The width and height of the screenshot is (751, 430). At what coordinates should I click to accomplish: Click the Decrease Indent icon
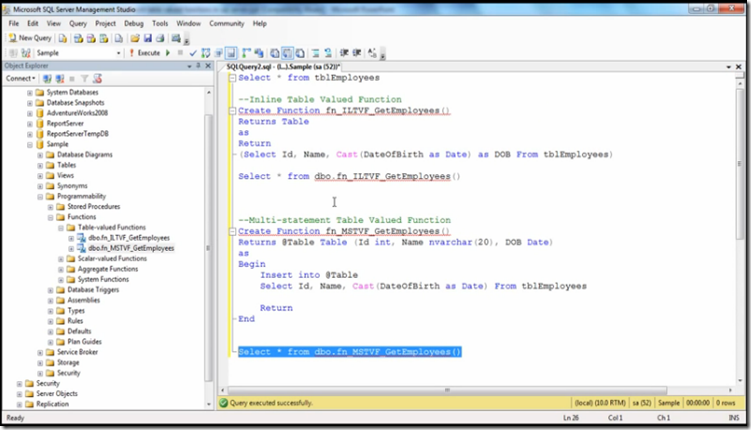(344, 53)
